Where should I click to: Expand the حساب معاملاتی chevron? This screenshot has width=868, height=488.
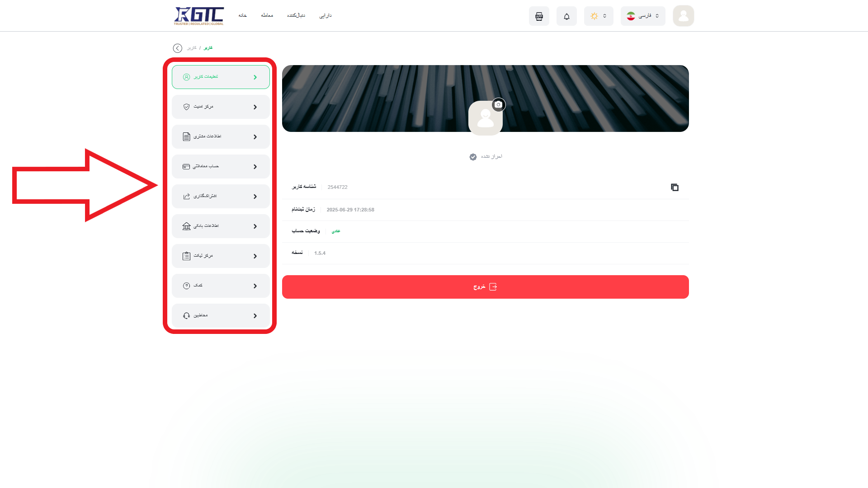pyautogui.click(x=255, y=167)
